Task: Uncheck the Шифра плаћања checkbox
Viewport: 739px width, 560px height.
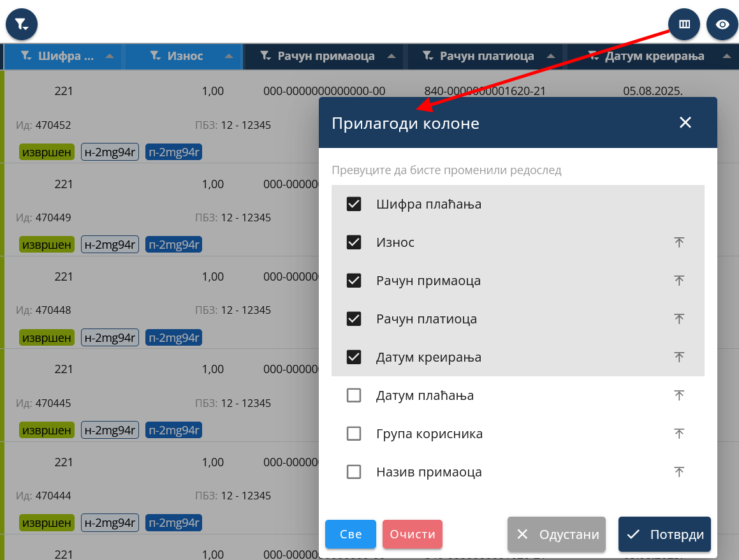Action: pyautogui.click(x=354, y=204)
